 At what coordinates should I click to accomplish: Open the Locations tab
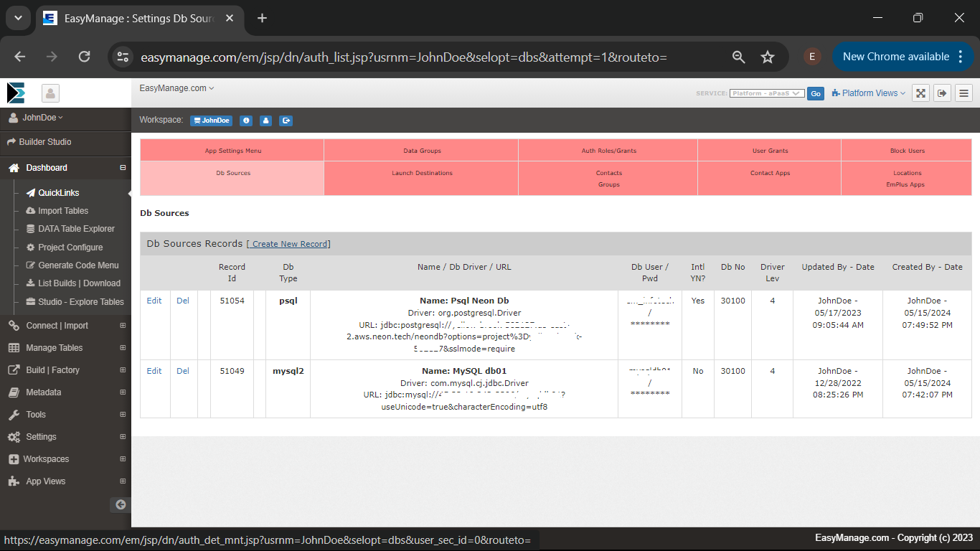[x=908, y=173]
